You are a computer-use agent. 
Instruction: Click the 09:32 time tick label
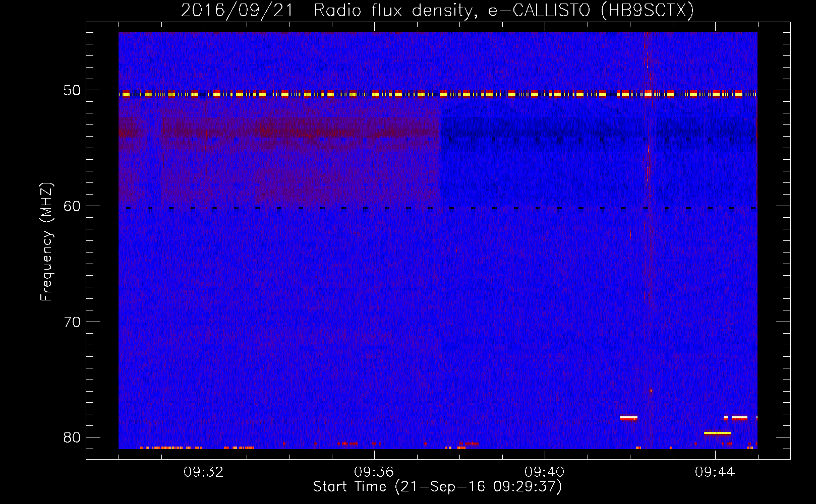(204, 472)
